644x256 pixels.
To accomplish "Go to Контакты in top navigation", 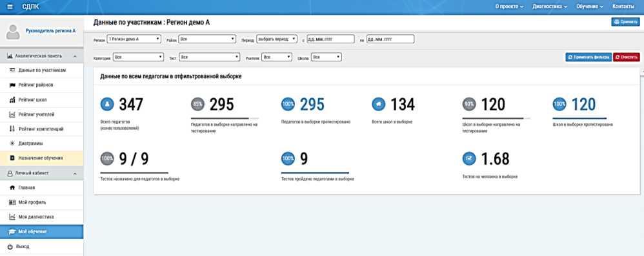I will pyautogui.click(x=623, y=6).
